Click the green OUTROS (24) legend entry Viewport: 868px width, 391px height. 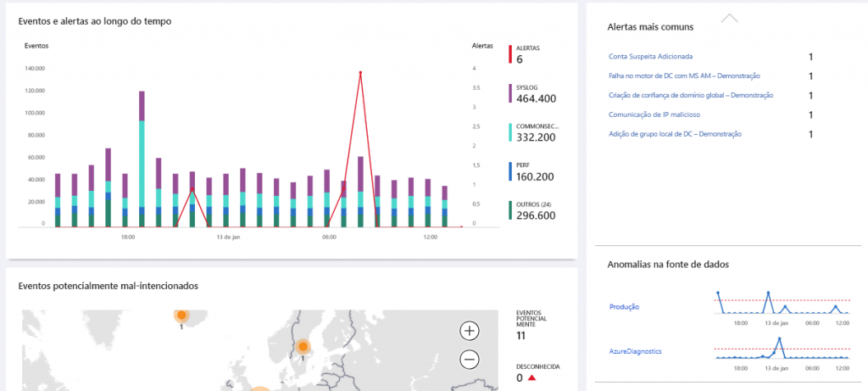tap(536, 210)
